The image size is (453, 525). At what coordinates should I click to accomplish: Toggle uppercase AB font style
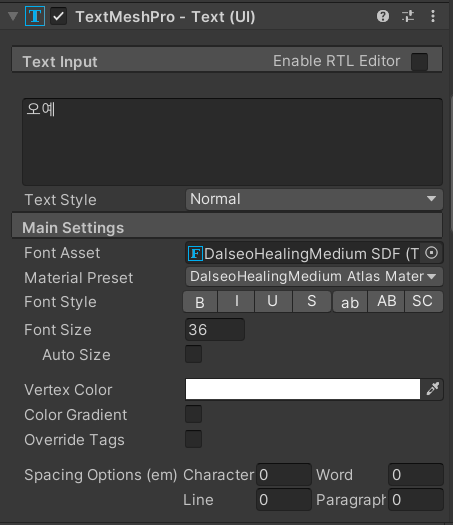tap(386, 302)
